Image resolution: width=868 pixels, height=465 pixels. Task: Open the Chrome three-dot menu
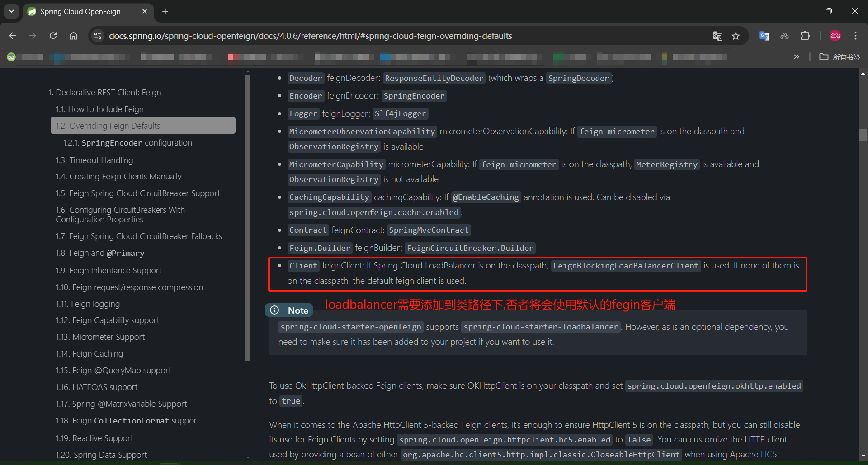click(855, 36)
